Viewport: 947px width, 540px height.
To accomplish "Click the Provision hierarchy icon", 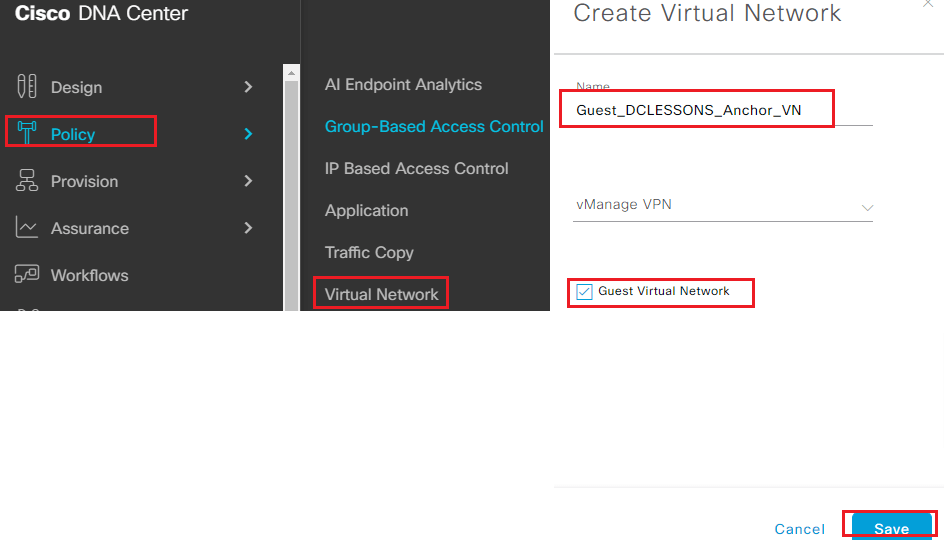I will coord(27,181).
